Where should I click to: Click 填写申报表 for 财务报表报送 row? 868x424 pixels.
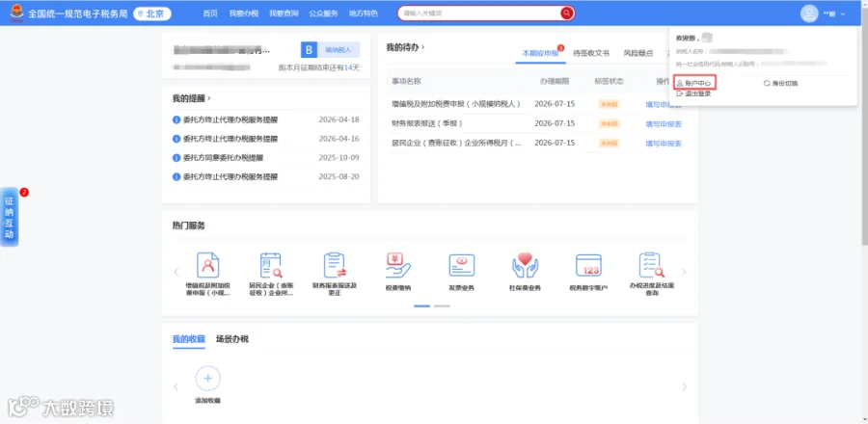pyautogui.click(x=664, y=124)
